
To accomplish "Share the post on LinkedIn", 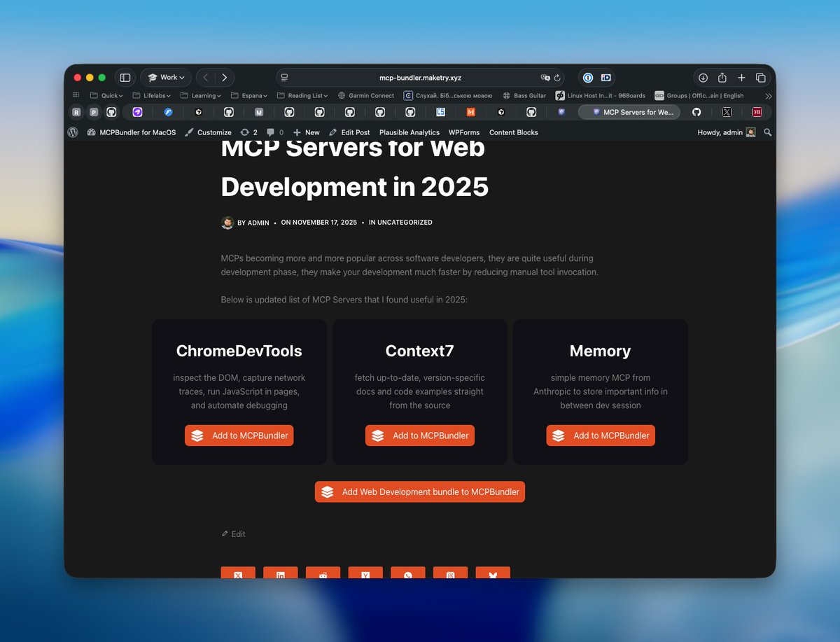I will tap(281, 575).
